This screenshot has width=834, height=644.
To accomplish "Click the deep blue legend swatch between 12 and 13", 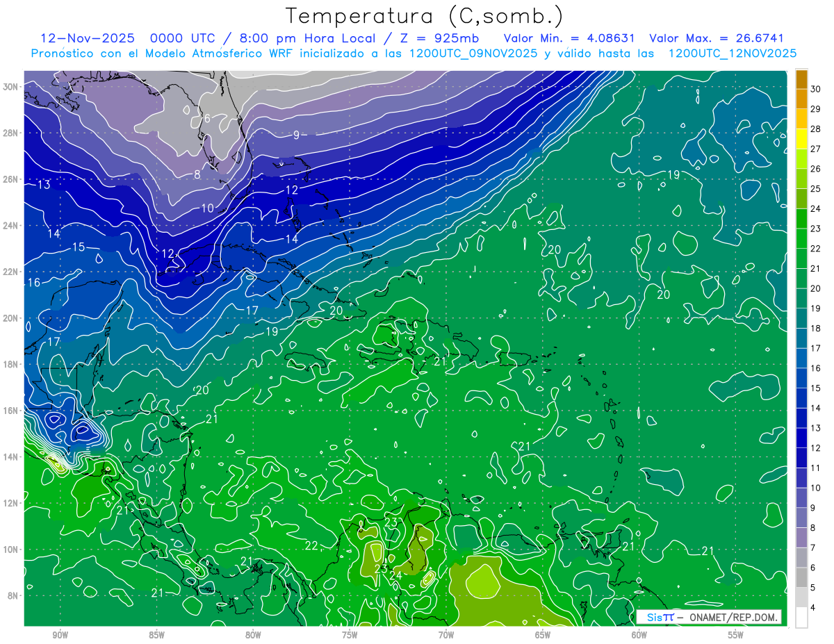I will tap(801, 438).
